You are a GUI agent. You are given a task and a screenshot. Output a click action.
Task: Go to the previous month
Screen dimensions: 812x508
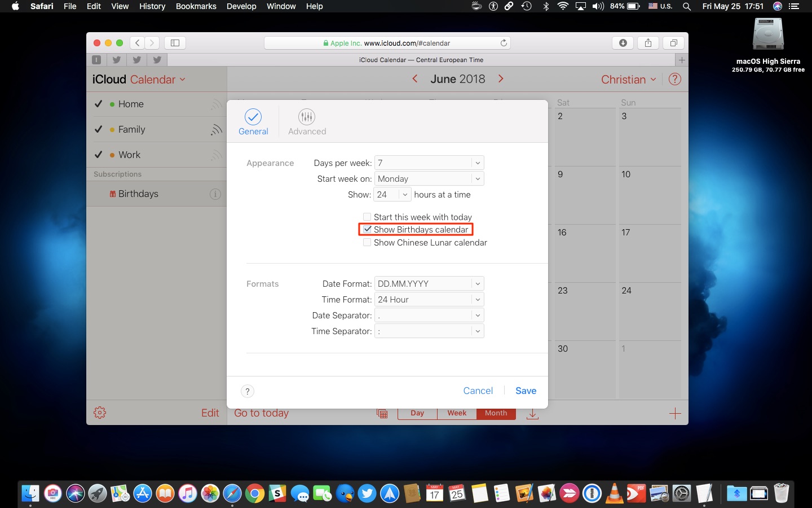tap(415, 79)
